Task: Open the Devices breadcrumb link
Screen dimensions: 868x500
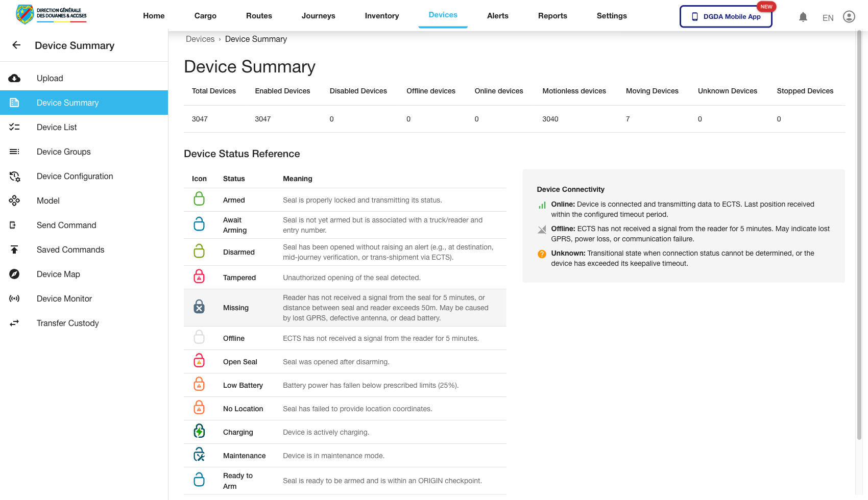Action: pos(200,39)
